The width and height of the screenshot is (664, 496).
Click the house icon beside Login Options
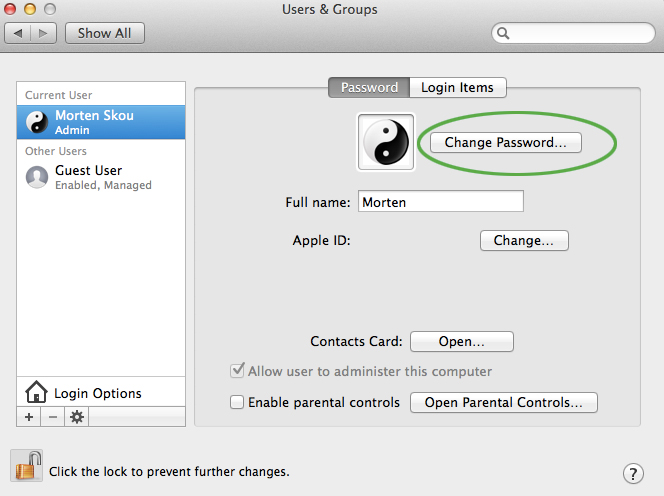[x=36, y=391]
